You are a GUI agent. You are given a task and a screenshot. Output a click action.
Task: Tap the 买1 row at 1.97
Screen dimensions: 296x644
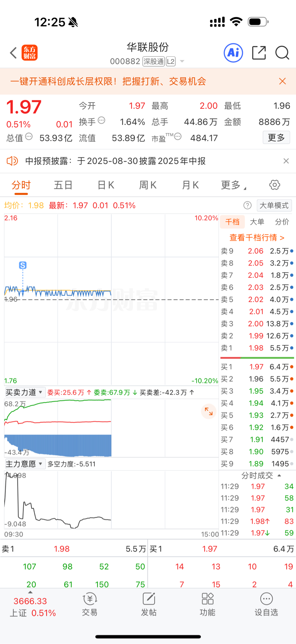point(257,367)
